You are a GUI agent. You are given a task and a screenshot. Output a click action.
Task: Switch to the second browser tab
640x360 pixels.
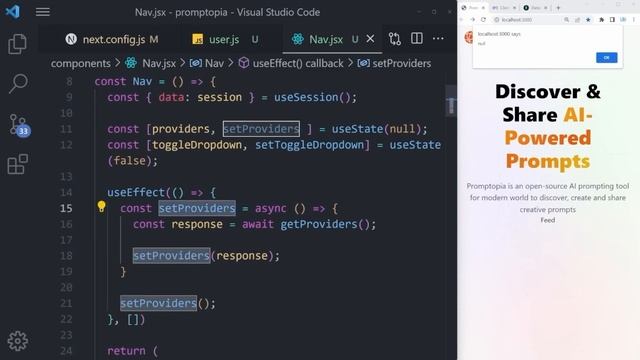(x=504, y=8)
